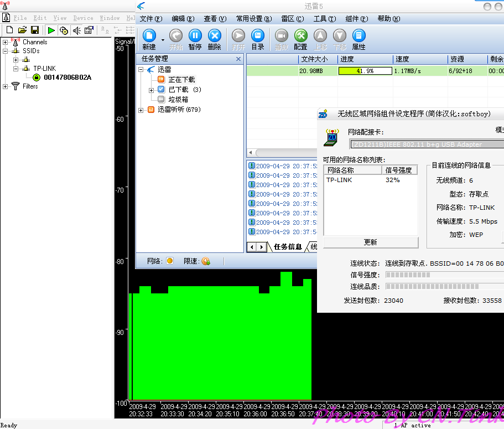
Task: Save the NetStumbler capture file
Action: tap(35, 30)
